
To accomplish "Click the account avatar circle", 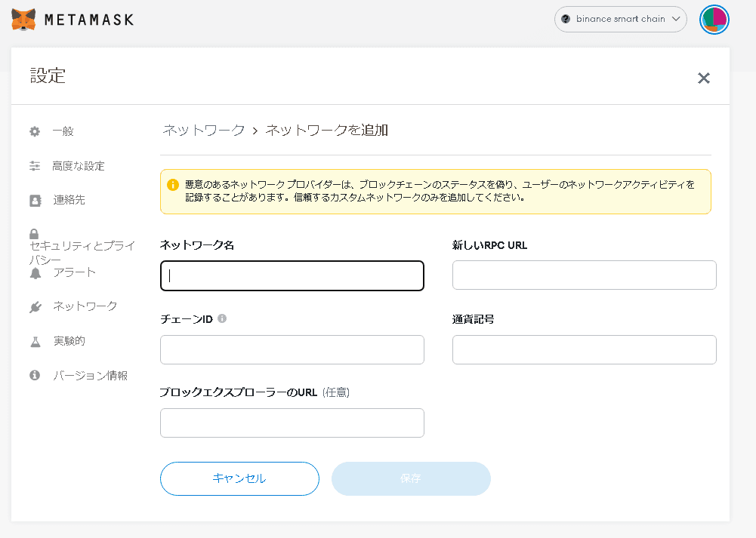I will click(713, 19).
